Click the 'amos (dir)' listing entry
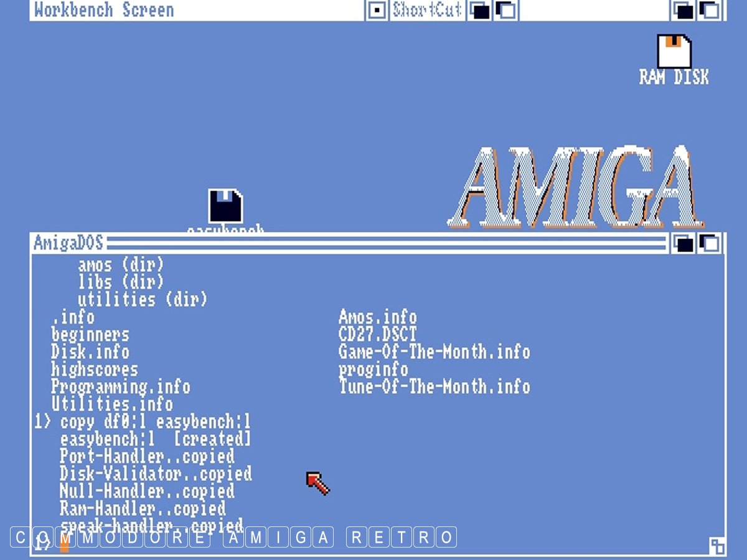This screenshot has width=747, height=560. (x=121, y=265)
